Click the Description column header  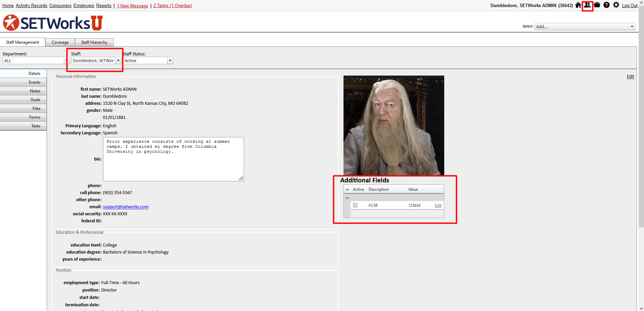point(378,189)
